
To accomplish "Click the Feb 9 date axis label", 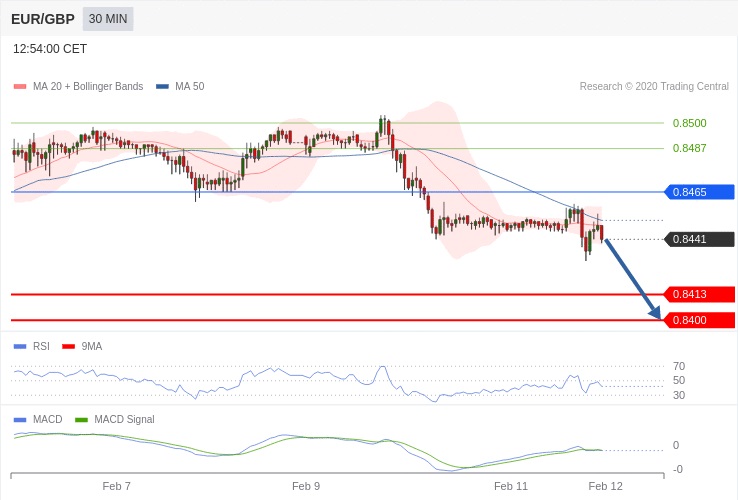I will click(306, 486).
